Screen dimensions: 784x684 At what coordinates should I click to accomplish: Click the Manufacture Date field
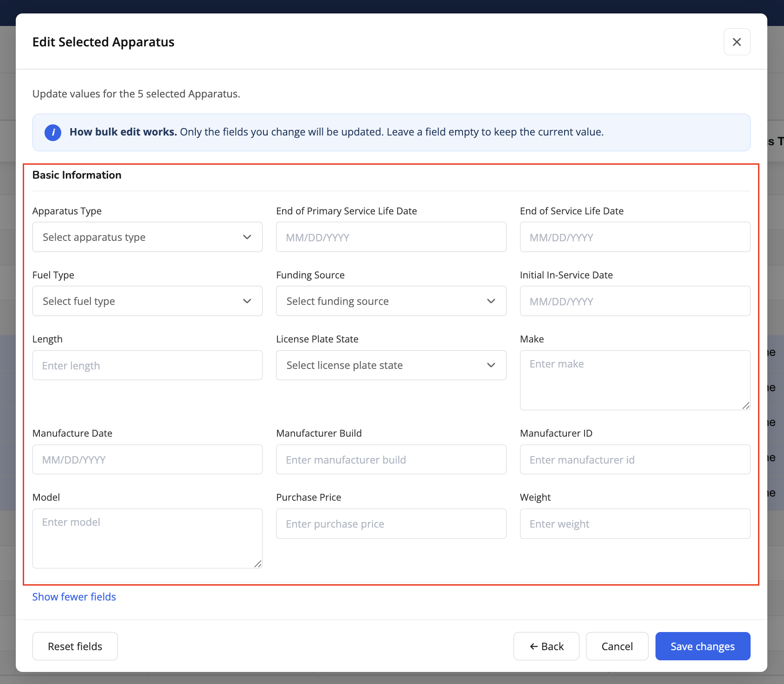click(x=148, y=459)
